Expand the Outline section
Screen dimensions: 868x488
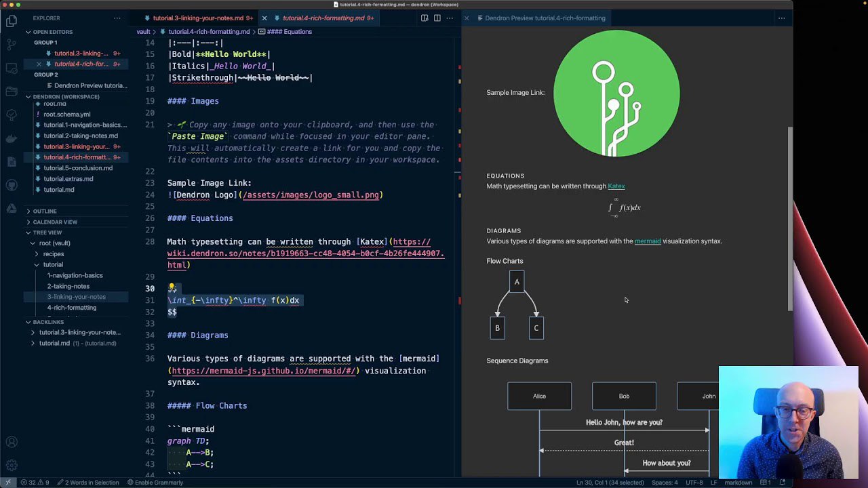(45, 211)
